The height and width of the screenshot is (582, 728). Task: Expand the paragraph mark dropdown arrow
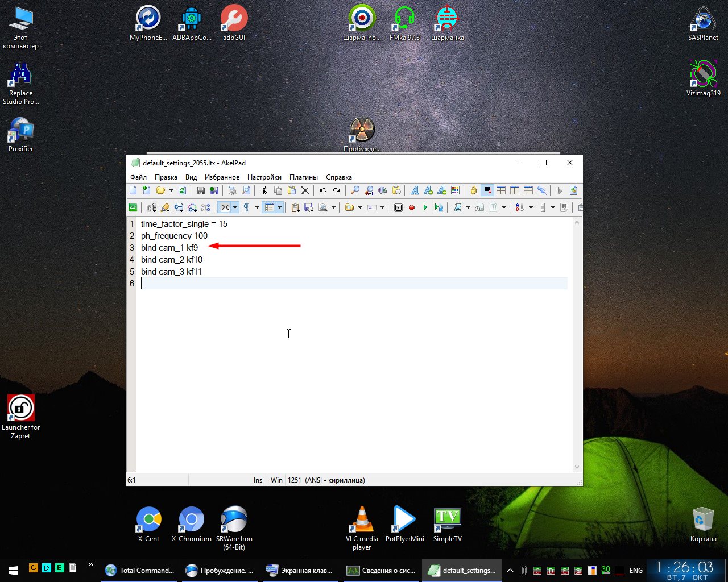tap(257, 208)
